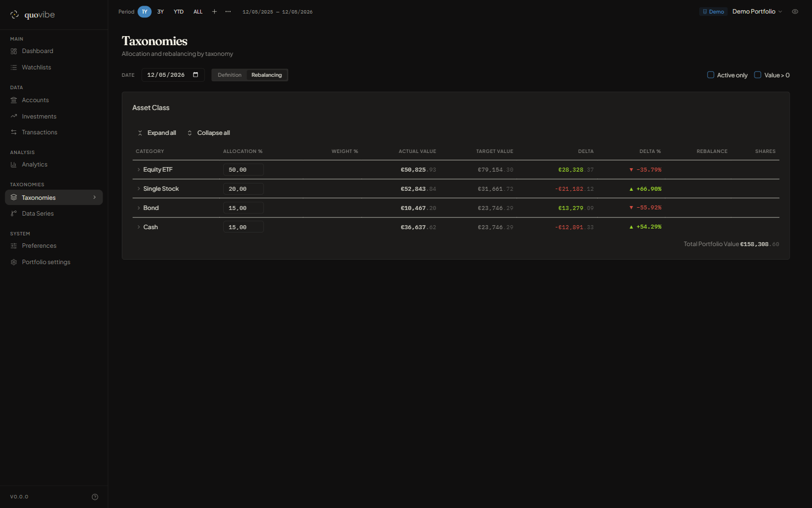This screenshot has width=812, height=508.
Task: Expand the Equity ETF row
Action: pos(139,169)
